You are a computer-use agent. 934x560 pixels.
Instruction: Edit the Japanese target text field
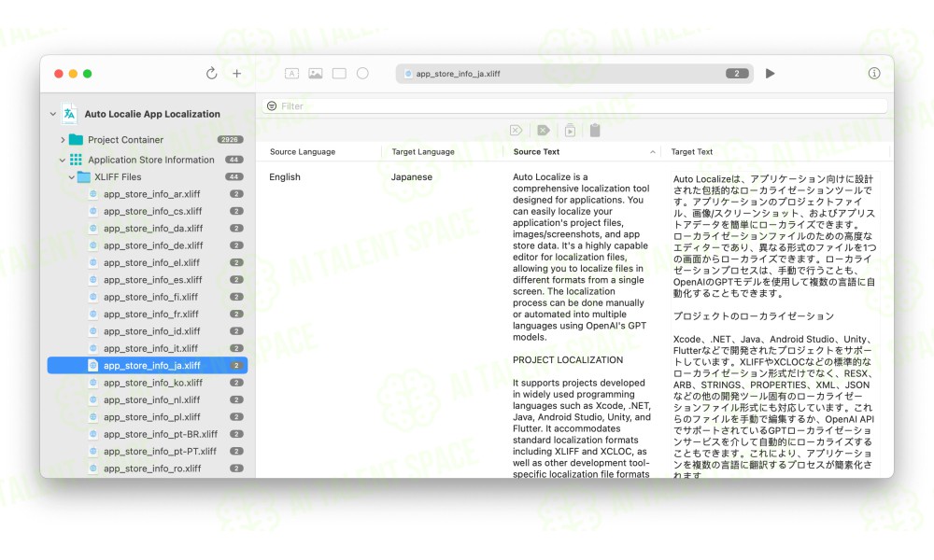click(x=774, y=325)
